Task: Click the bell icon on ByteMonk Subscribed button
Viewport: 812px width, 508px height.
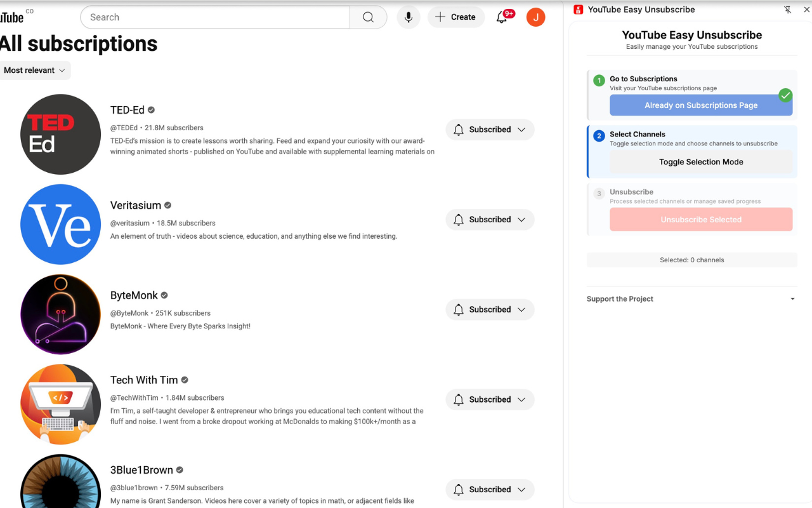Action: click(459, 310)
